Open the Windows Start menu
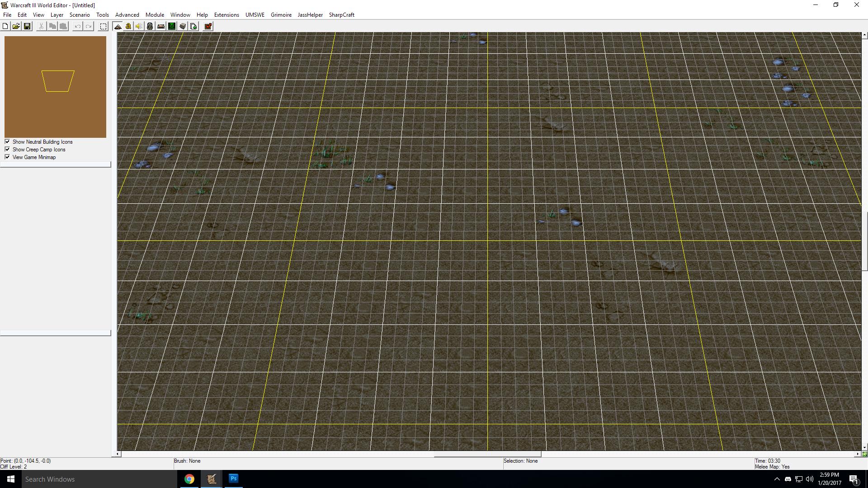This screenshot has height=488, width=868. (x=11, y=479)
